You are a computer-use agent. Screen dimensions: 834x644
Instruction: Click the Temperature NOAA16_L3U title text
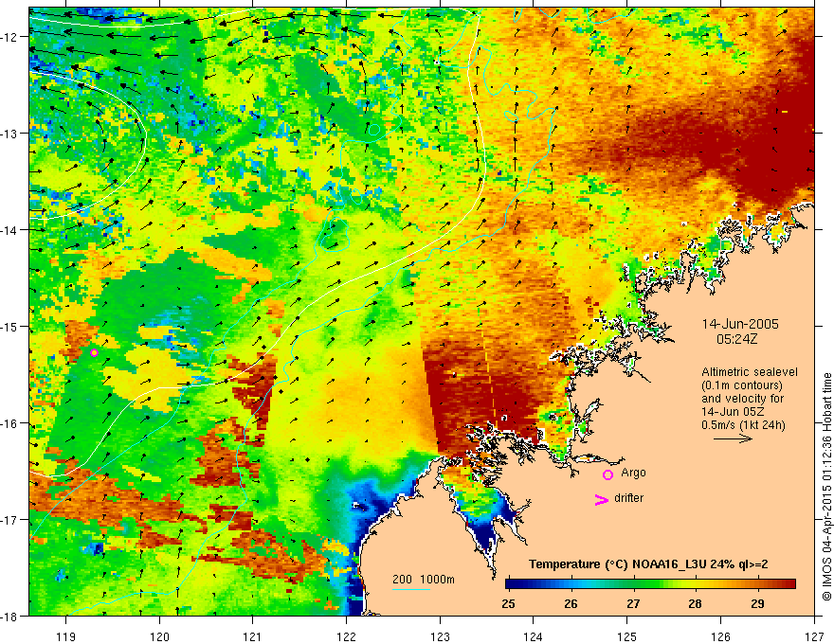648,564
